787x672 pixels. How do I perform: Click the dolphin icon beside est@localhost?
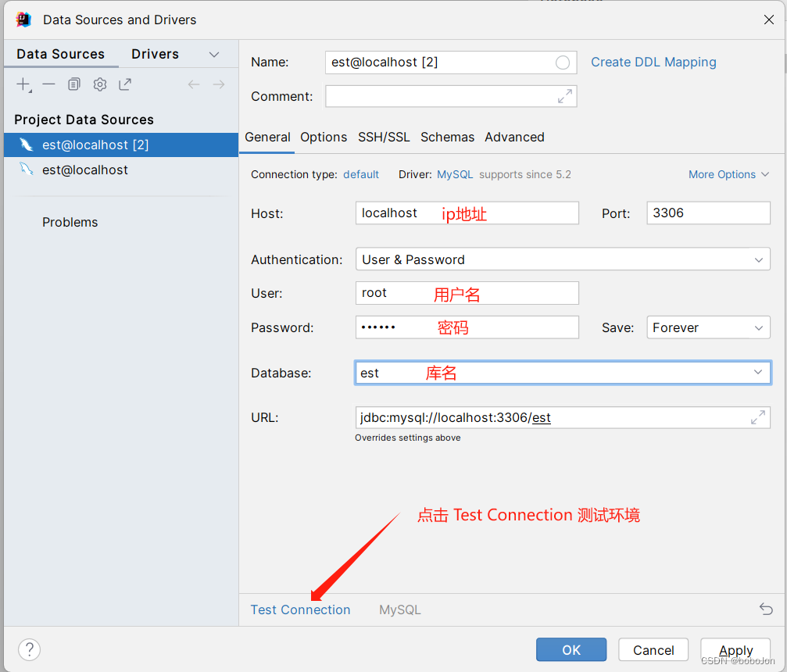[26, 169]
